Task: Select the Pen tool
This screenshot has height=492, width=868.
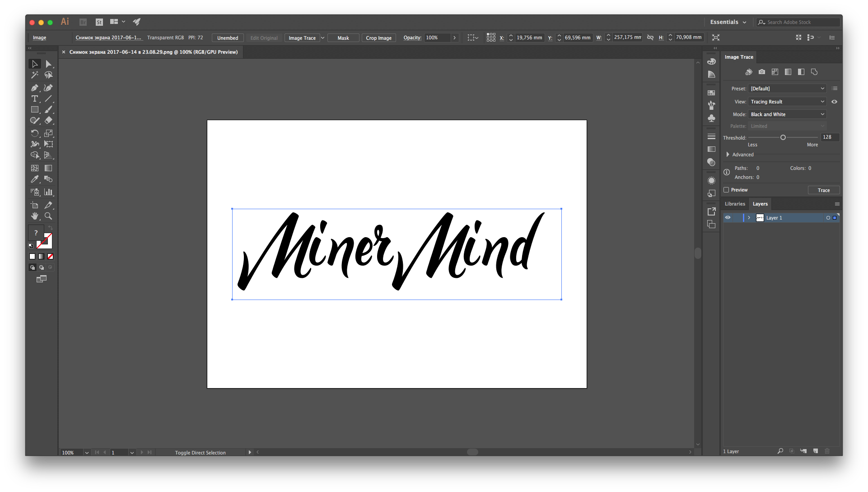Action: pos(34,88)
